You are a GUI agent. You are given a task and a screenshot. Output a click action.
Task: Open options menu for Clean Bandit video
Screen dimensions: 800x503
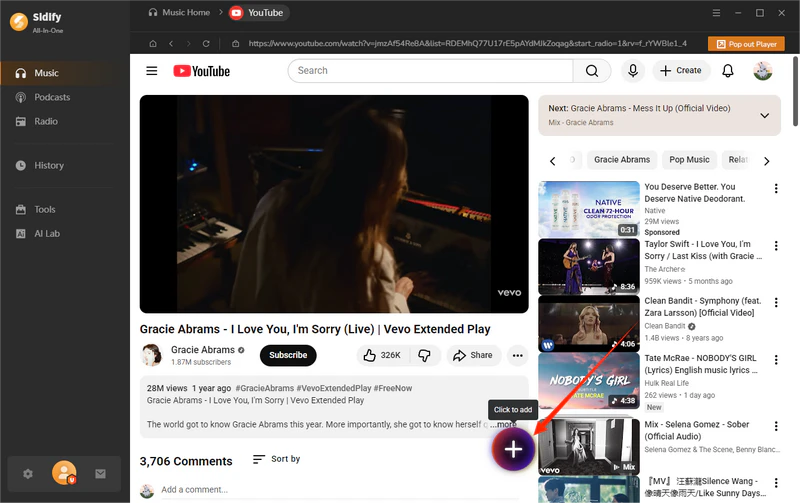pyautogui.click(x=776, y=303)
